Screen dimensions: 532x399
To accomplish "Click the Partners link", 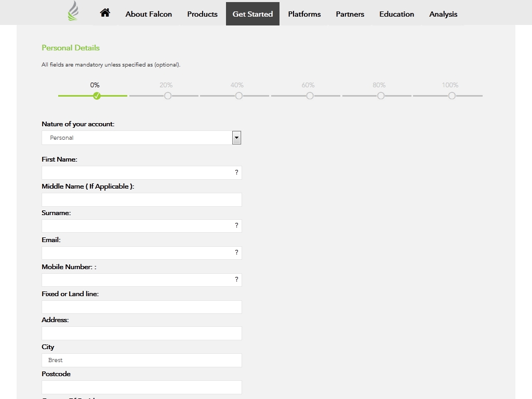I will point(350,14).
